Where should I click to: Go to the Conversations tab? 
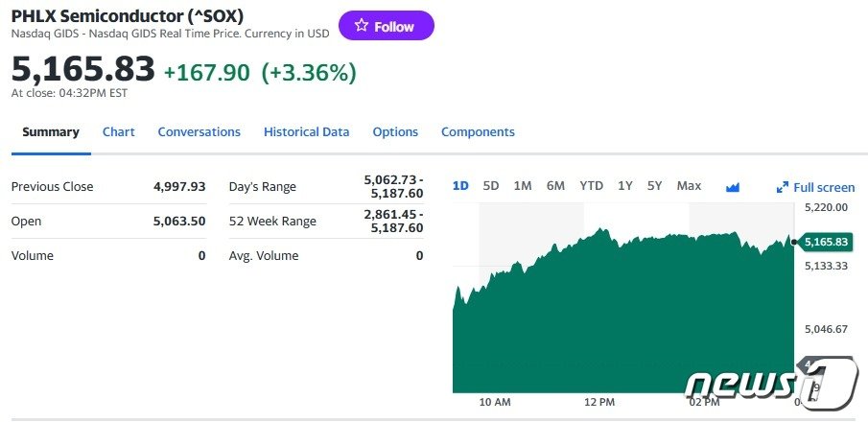[x=199, y=132]
